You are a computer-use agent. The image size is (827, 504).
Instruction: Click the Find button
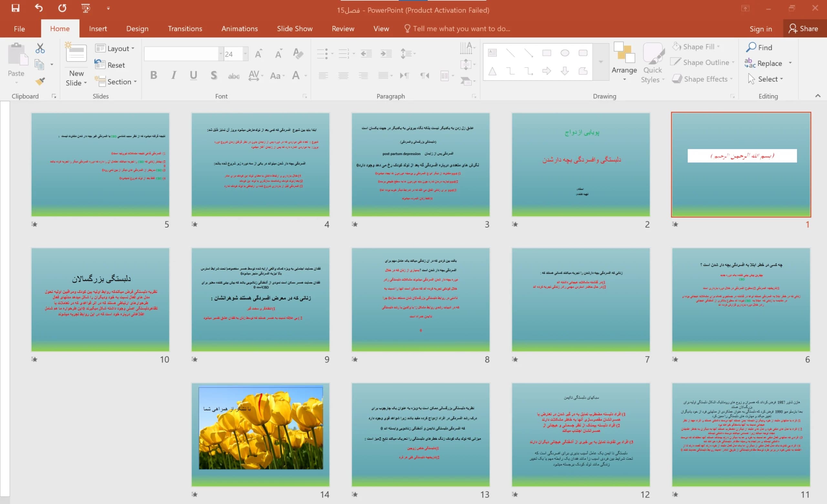tap(759, 47)
